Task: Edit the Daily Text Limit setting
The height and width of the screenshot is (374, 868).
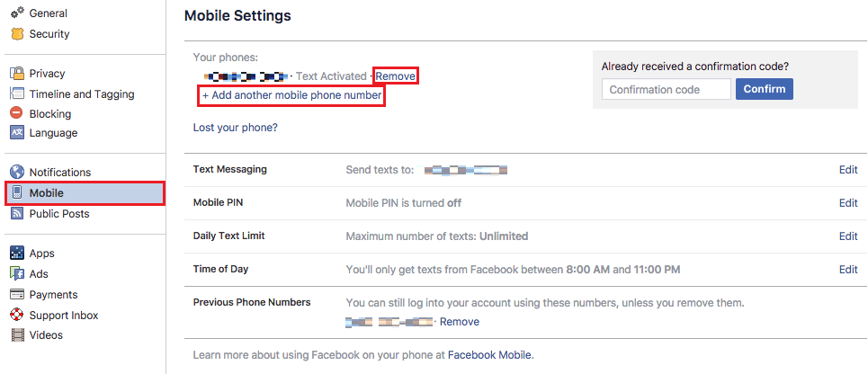Action: pyautogui.click(x=847, y=236)
